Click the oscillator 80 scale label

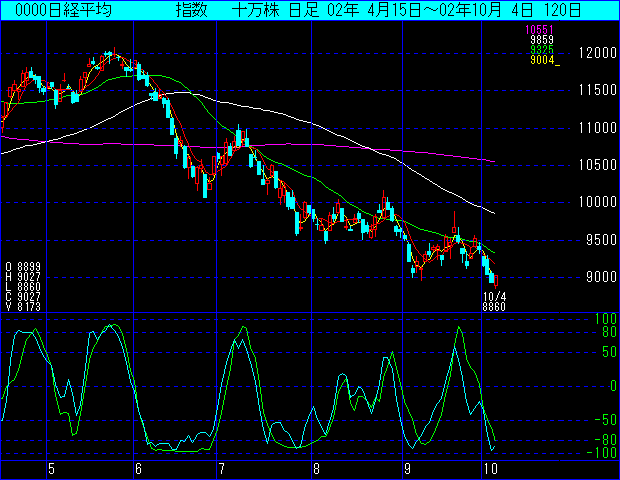point(609,331)
